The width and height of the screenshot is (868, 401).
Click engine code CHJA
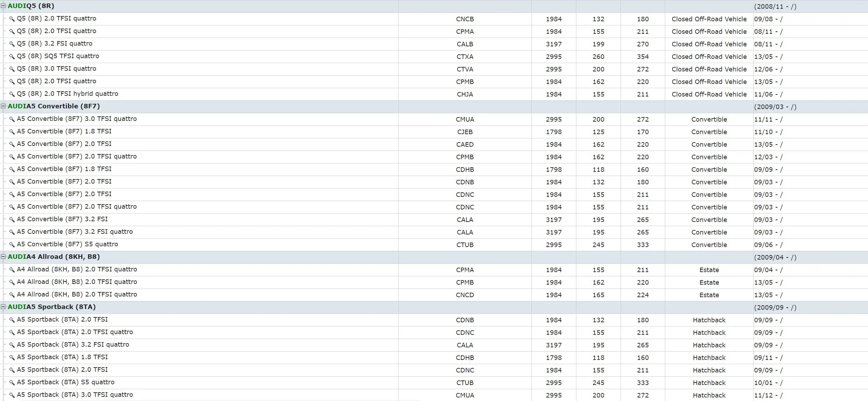tap(465, 94)
